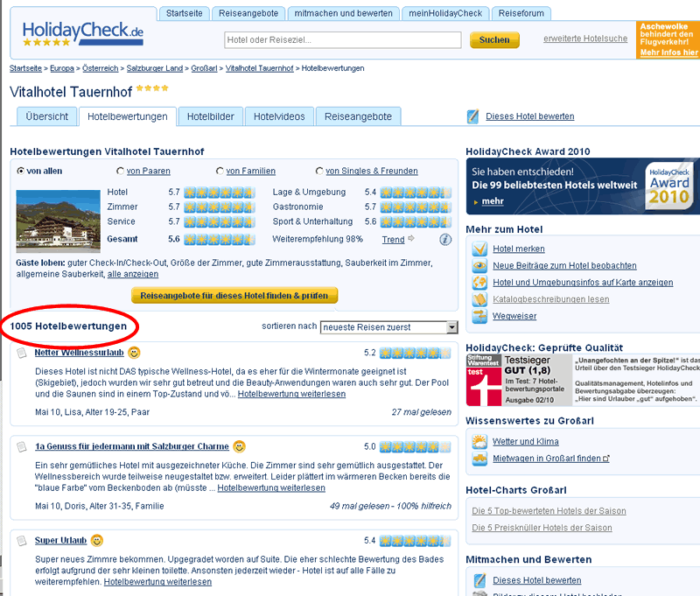Click the HolidayCheck.de logo
This screenshot has height=596, width=700.
coord(83,33)
